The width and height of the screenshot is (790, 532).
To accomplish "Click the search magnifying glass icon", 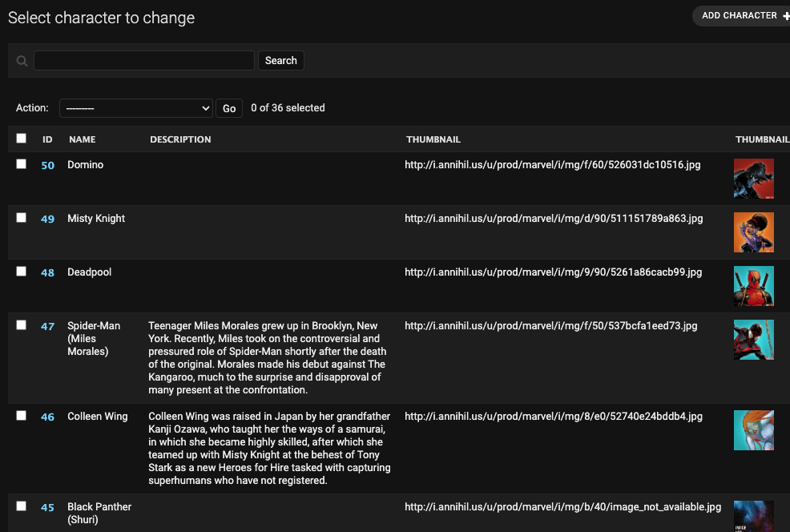I will tap(22, 60).
